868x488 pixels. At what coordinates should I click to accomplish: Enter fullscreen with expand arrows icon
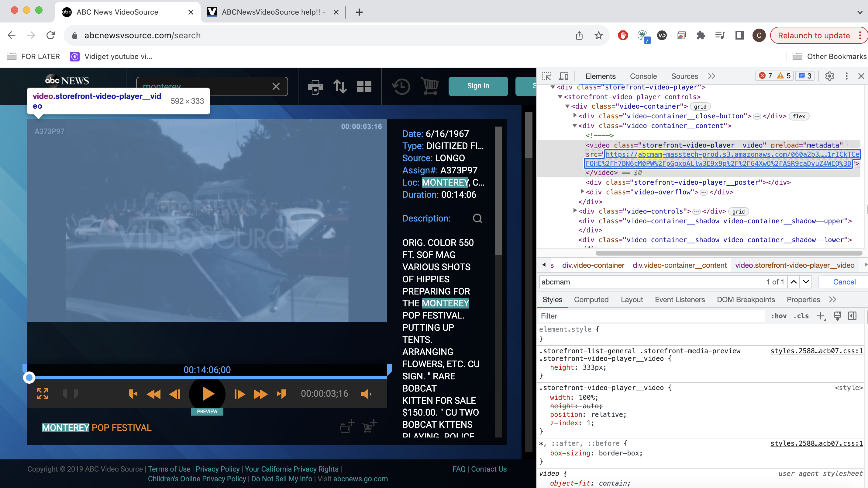[x=43, y=394]
